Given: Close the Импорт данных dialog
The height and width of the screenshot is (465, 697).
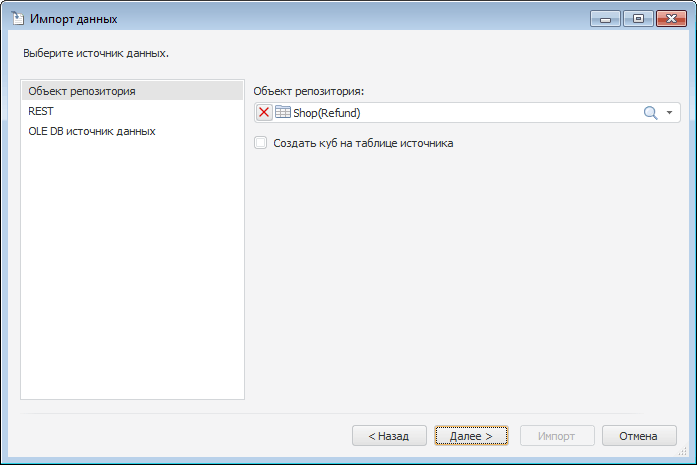Looking at the screenshot, I should coord(671,18).
